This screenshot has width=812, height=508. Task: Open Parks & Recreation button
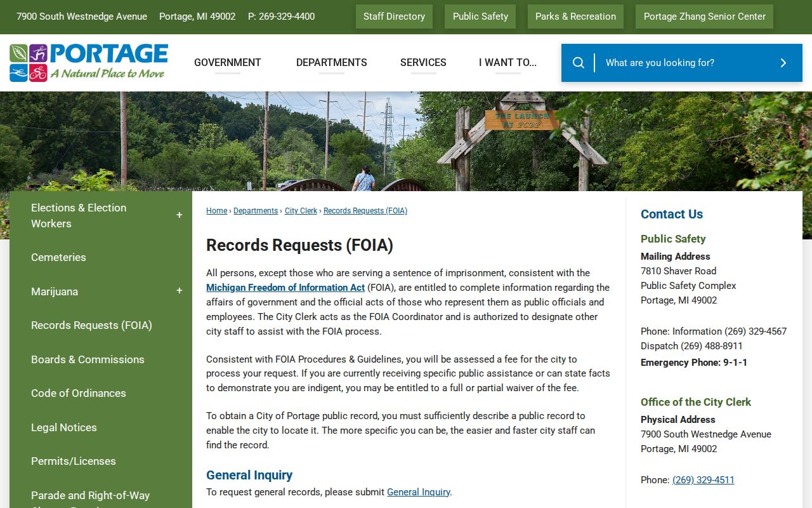[x=575, y=17]
